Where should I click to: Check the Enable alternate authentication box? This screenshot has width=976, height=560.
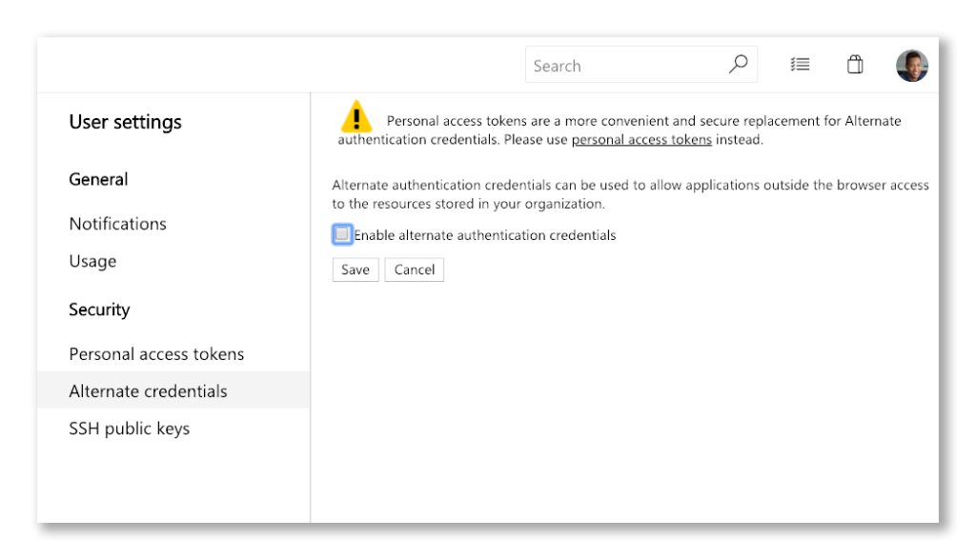click(x=342, y=234)
